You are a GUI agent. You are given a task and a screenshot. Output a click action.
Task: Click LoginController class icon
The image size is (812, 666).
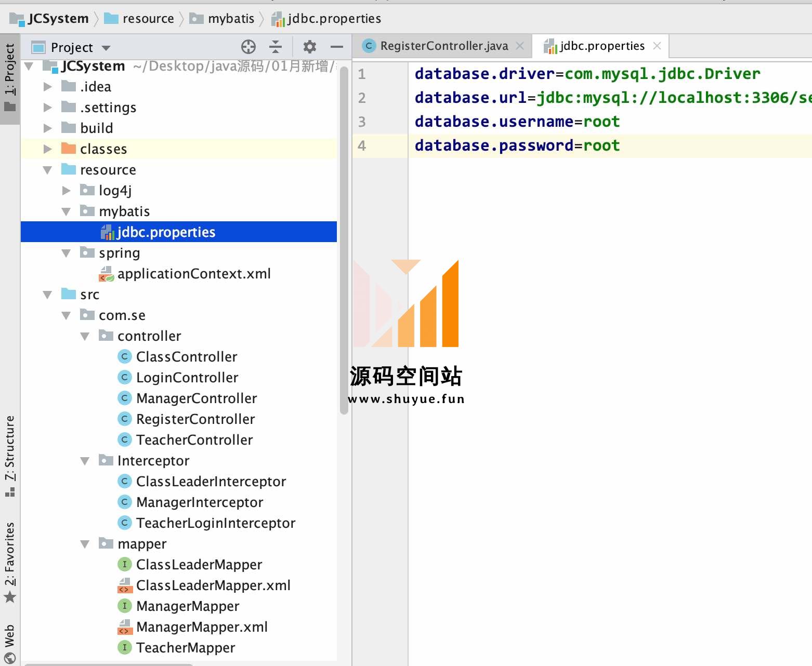(x=124, y=377)
